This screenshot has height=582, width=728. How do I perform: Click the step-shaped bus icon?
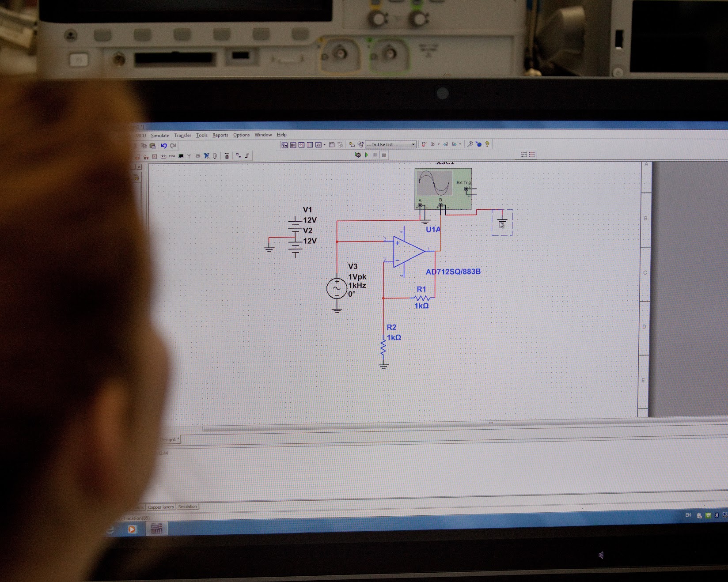(x=247, y=156)
